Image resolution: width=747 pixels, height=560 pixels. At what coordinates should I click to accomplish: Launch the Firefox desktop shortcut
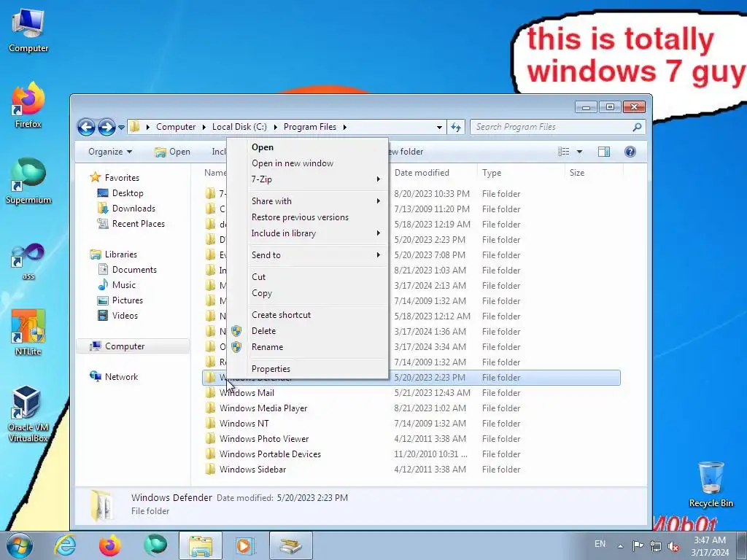28,105
